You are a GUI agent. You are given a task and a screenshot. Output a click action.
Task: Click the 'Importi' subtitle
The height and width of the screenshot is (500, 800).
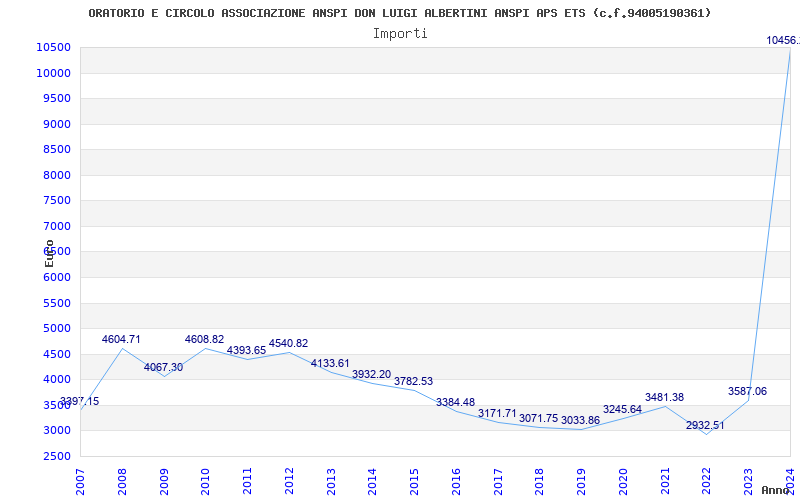[x=400, y=34]
